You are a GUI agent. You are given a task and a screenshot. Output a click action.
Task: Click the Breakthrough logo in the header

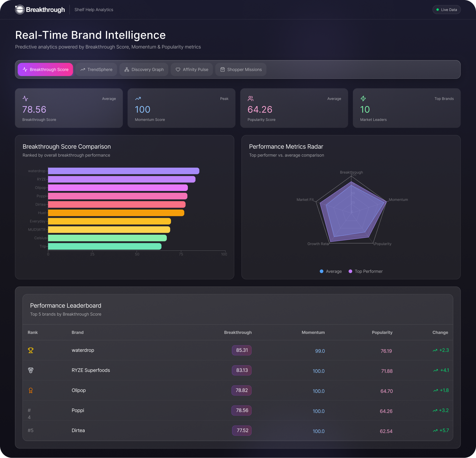pos(40,9)
